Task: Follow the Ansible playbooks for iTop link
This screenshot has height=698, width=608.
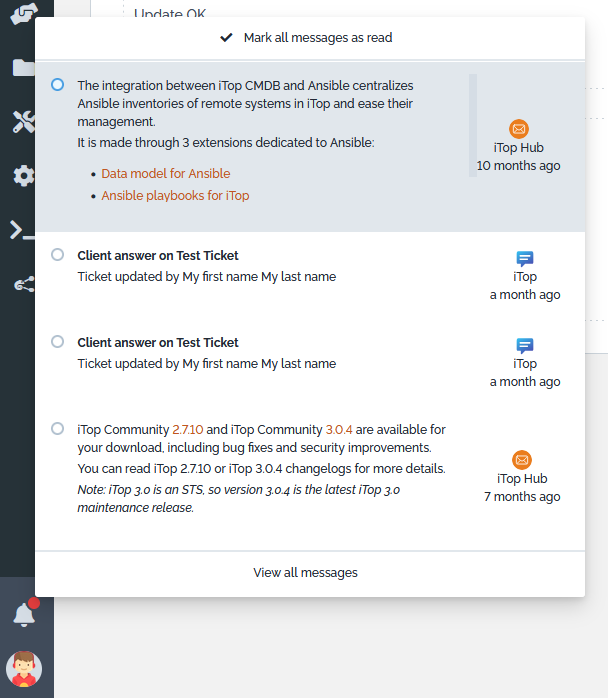Action: (175, 196)
